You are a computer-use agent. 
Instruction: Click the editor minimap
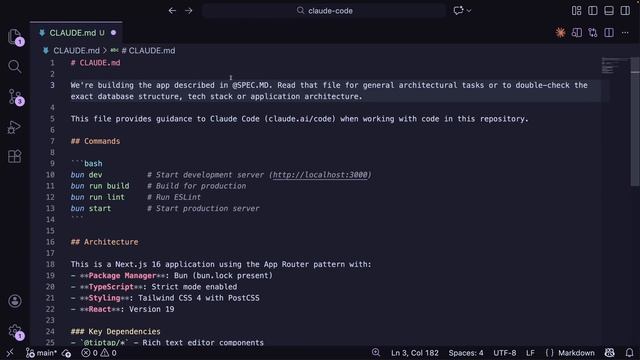(x=615, y=66)
